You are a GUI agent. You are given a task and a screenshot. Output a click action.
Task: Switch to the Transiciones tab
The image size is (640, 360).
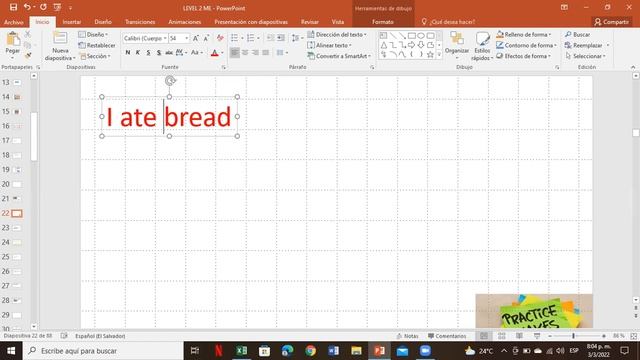click(140, 22)
